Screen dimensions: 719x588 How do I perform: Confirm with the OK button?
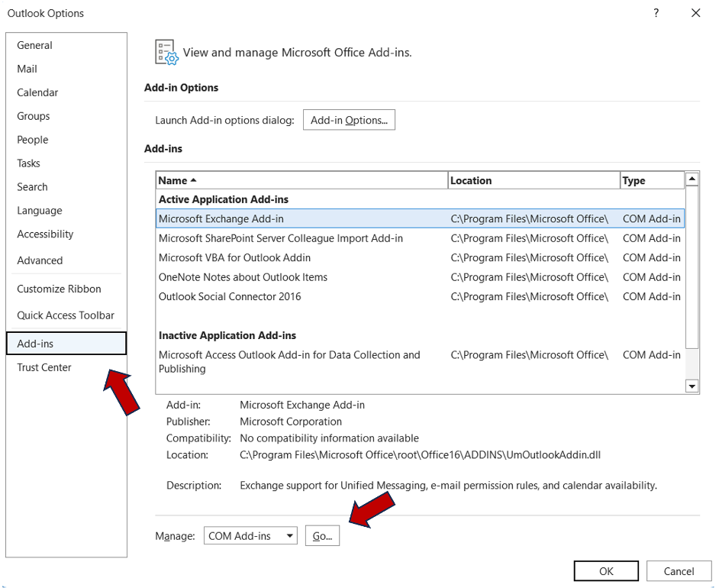point(606,570)
